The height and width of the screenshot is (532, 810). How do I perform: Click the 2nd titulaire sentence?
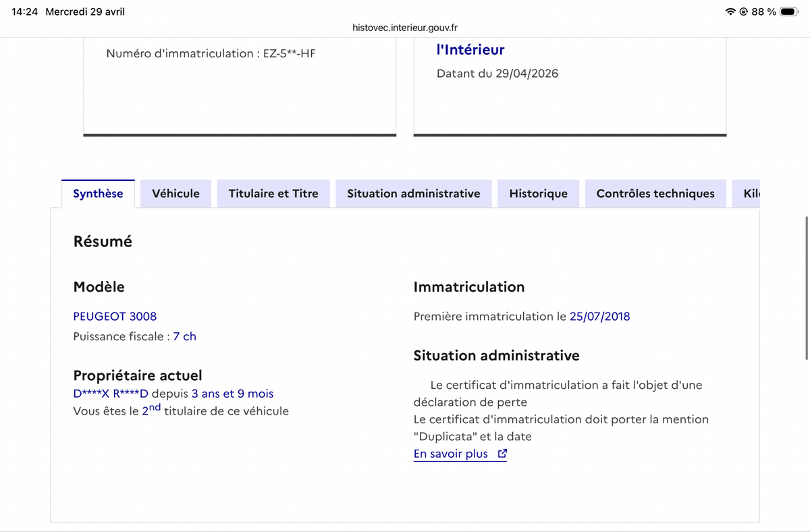point(181,409)
